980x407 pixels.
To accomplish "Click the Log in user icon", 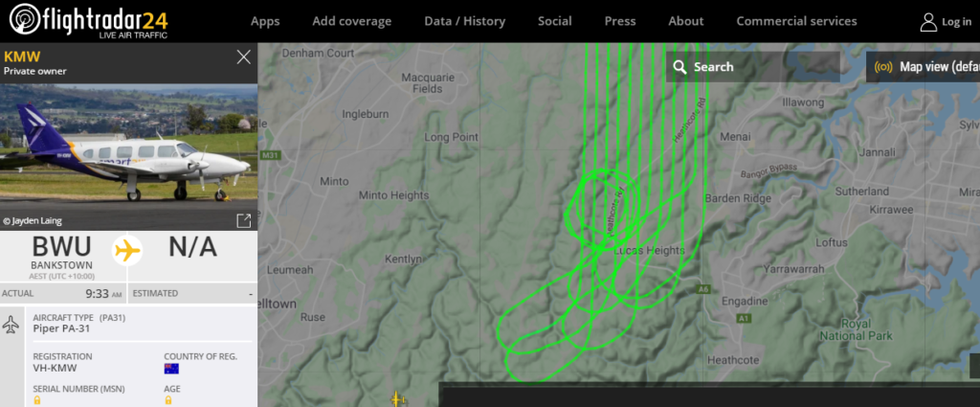I will (x=928, y=22).
